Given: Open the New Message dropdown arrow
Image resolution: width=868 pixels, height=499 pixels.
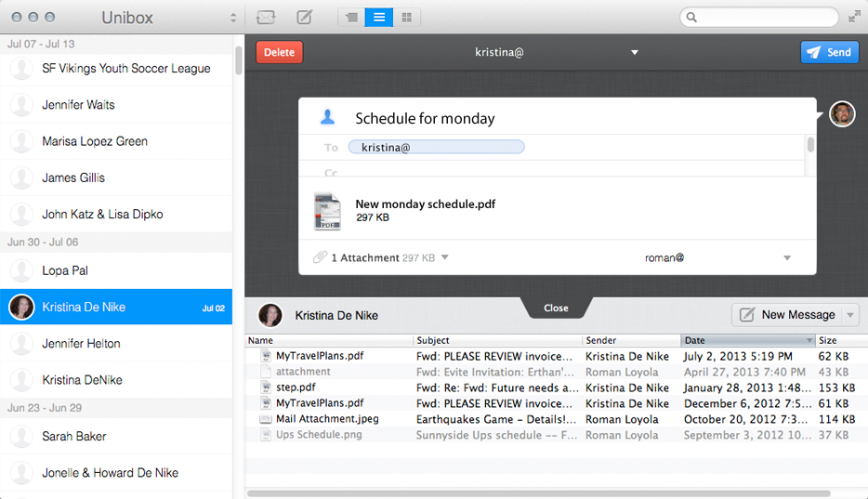Looking at the screenshot, I should [x=850, y=315].
